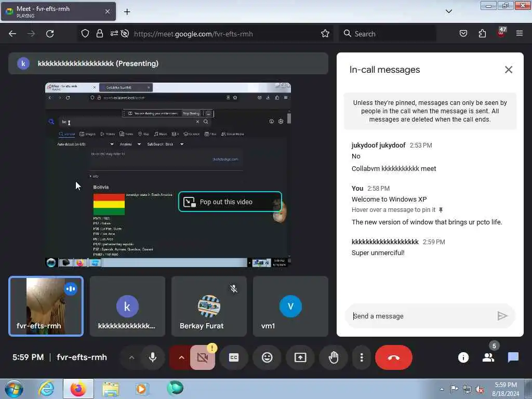The width and height of the screenshot is (532, 399).
Task: Open the tracking protection shield icon
Action: 85,34
